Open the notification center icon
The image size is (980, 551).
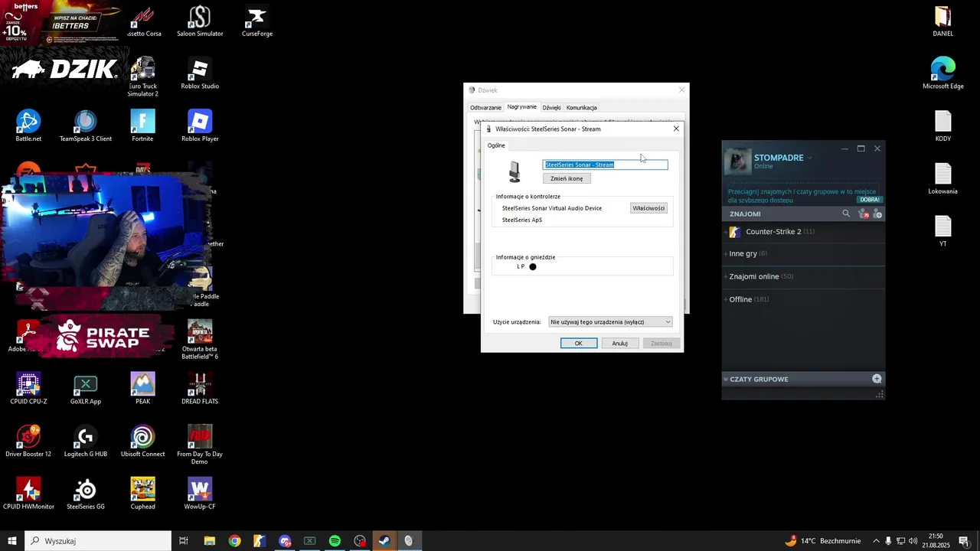(x=964, y=541)
